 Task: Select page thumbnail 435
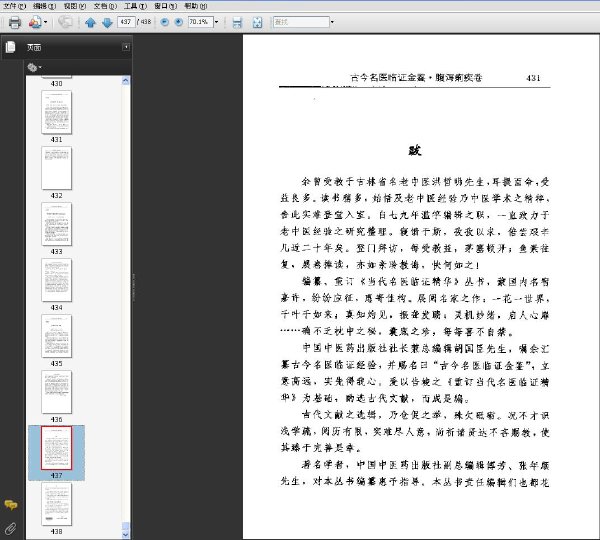click(x=56, y=336)
